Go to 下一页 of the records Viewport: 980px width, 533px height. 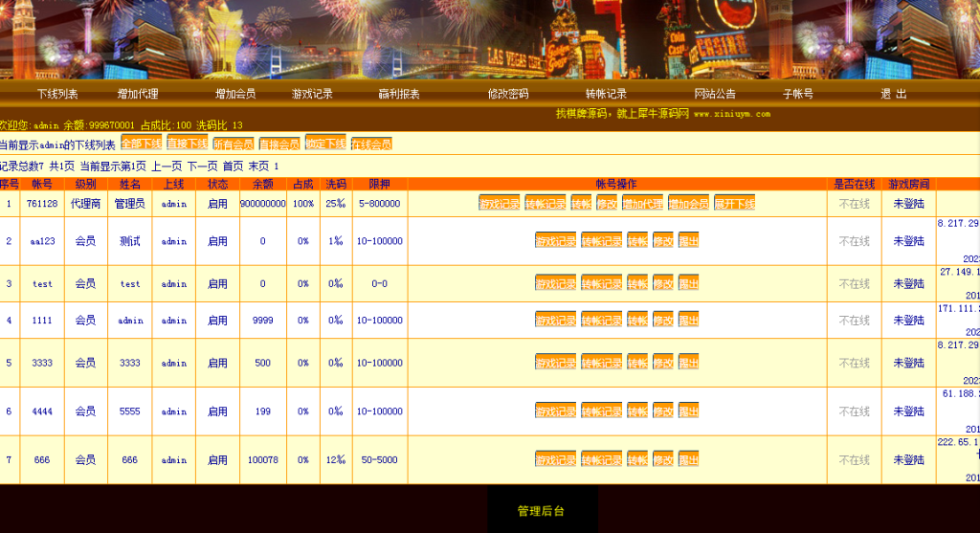coord(201,166)
